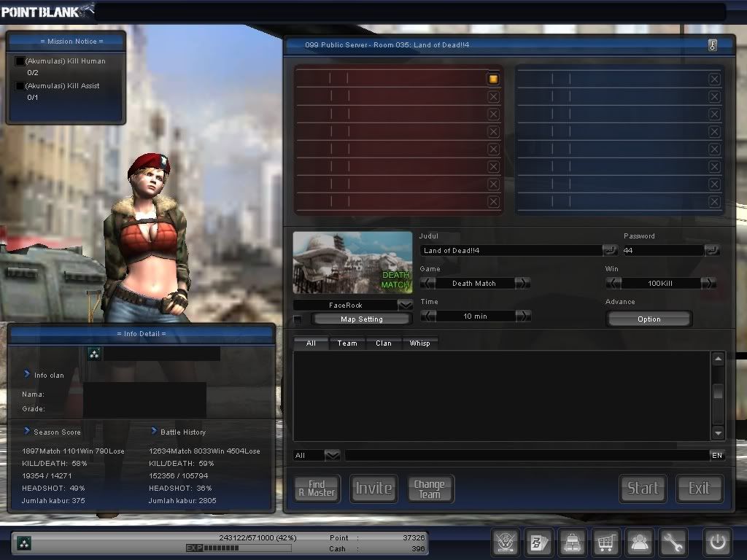
Task: Click the chat scrollbar down arrow
Action: point(718,433)
